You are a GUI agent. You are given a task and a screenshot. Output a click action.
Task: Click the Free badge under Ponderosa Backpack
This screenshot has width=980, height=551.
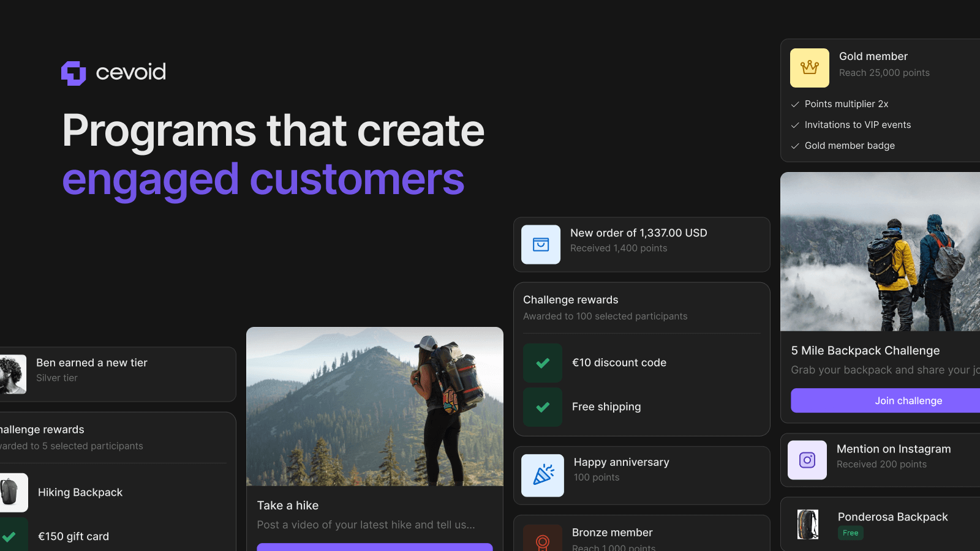click(850, 533)
